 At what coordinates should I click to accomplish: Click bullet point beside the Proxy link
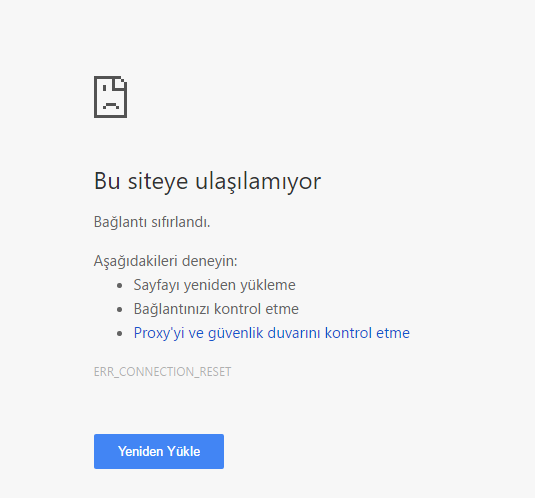tap(119, 334)
